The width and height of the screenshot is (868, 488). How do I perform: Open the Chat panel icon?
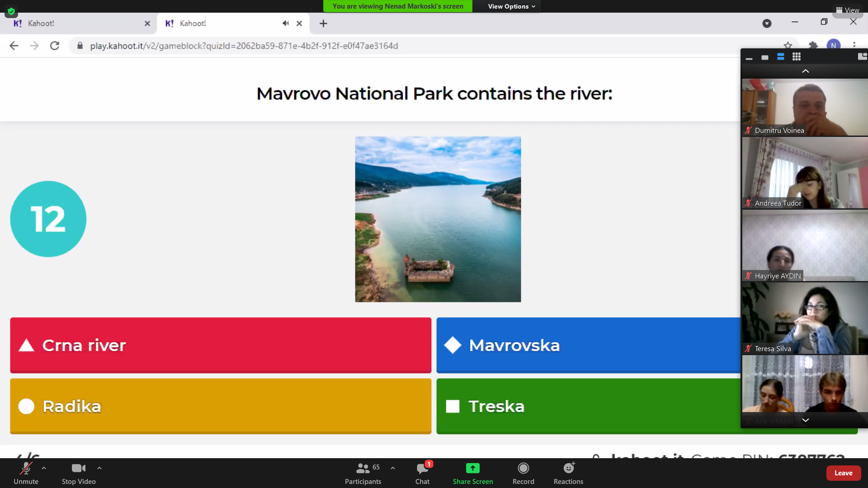click(422, 469)
